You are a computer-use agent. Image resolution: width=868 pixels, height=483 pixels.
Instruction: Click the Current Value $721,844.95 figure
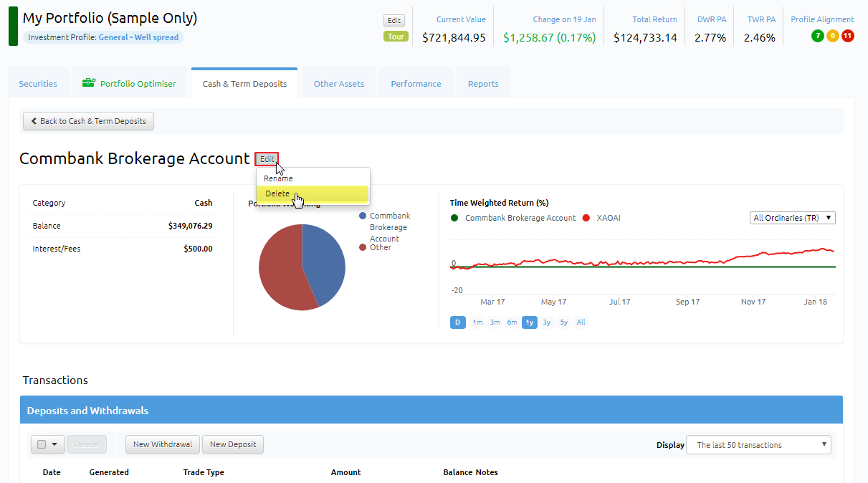454,37
